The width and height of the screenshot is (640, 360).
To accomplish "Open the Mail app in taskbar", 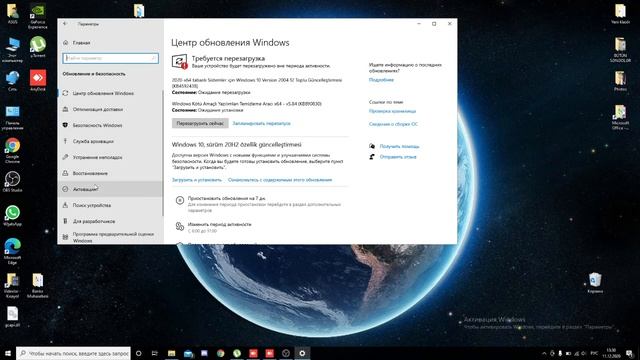I will tap(188, 353).
